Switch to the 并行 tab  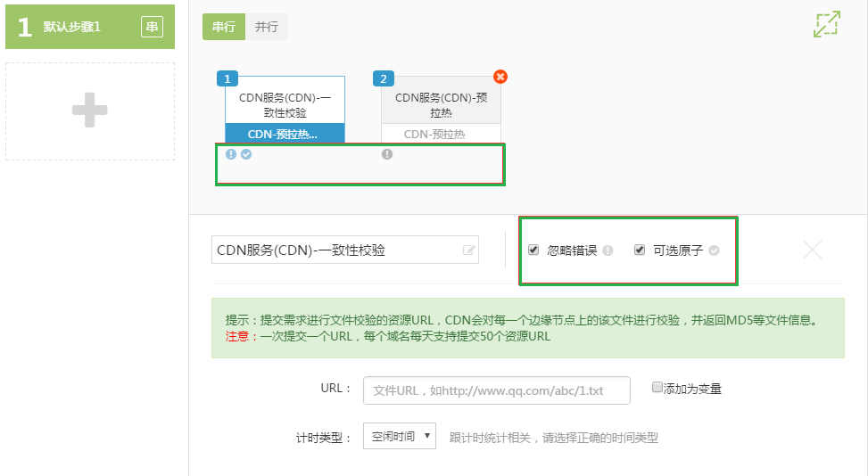click(x=266, y=27)
